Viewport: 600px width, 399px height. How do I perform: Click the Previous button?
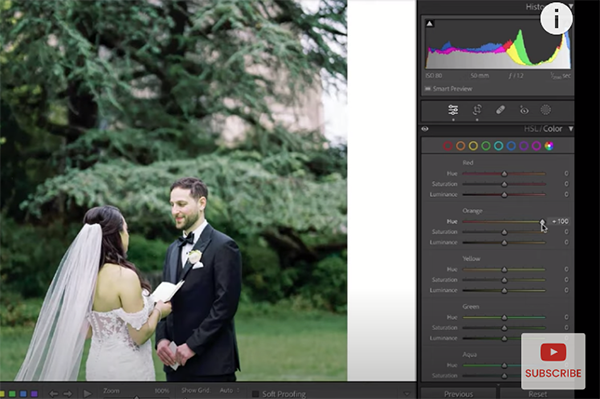(x=458, y=394)
